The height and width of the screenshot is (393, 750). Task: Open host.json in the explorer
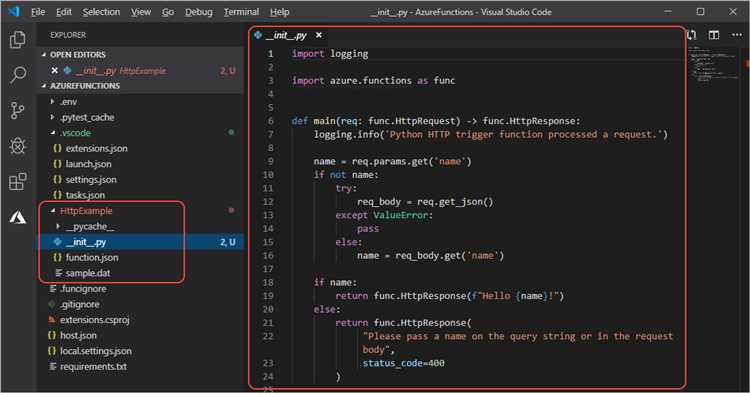tap(78, 336)
